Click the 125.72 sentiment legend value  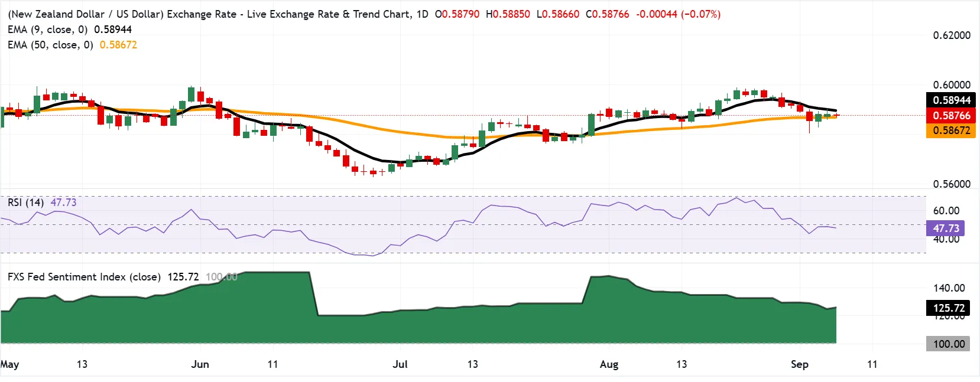183,277
